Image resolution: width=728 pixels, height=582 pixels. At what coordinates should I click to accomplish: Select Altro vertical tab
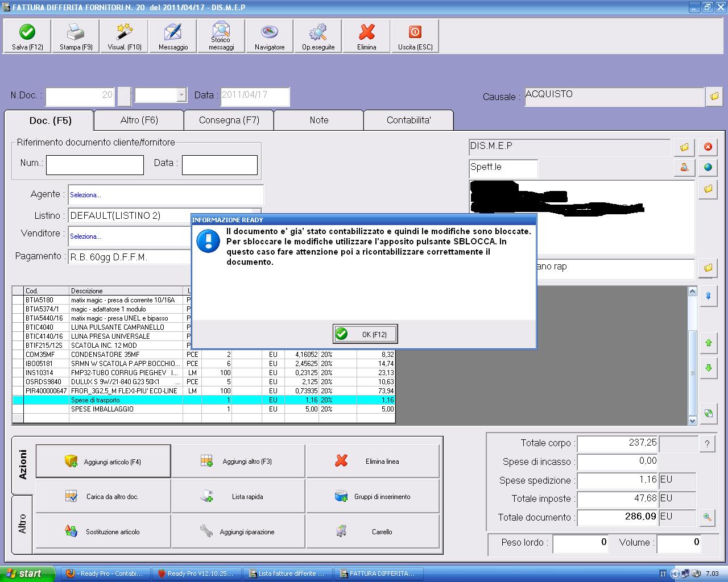point(23,524)
